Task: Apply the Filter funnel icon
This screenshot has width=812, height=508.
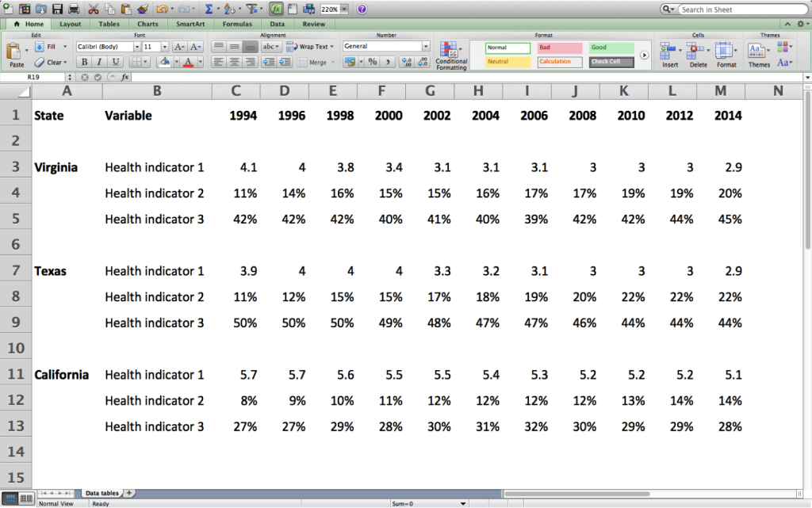Action: pyautogui.click(x=251, y=8)
